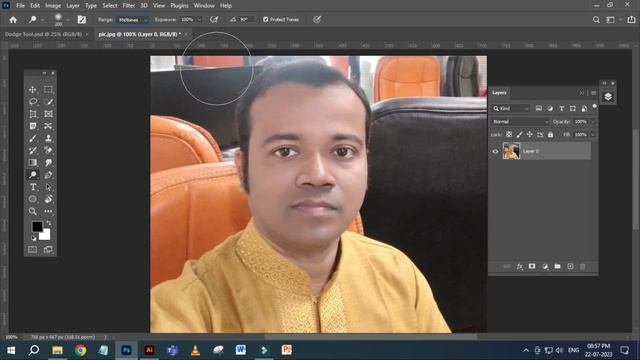The width and height of the screenshot is (640, 360).
Task: Open the Normal blend mode dropdown
Action: tap(520, 122)
